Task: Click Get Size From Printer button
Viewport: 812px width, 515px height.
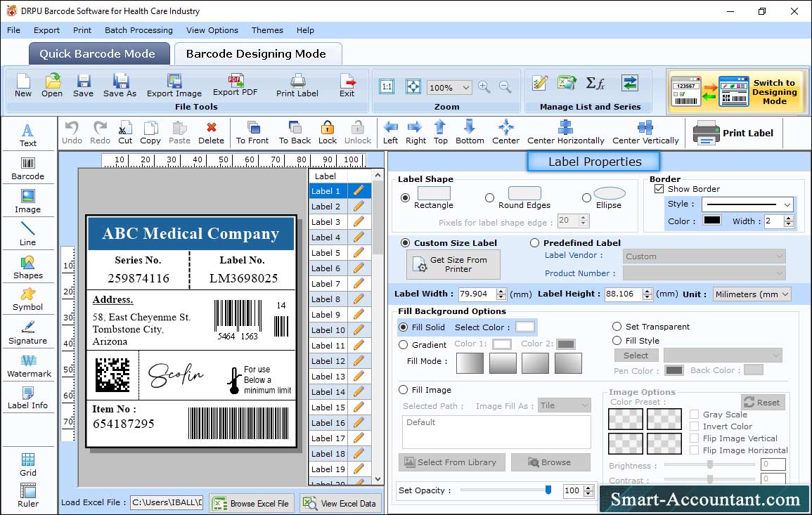Action: pos(453,264)
